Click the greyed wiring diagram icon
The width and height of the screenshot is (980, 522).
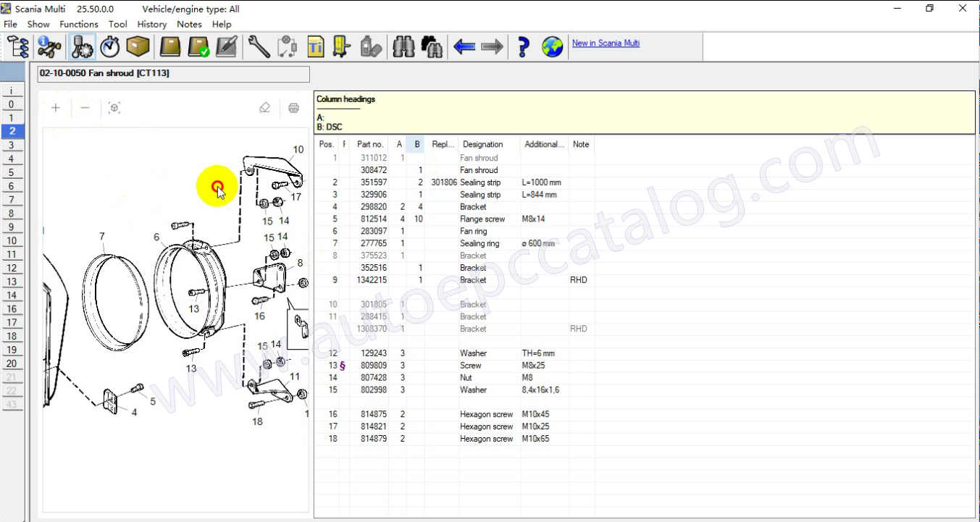coord(288,47)
